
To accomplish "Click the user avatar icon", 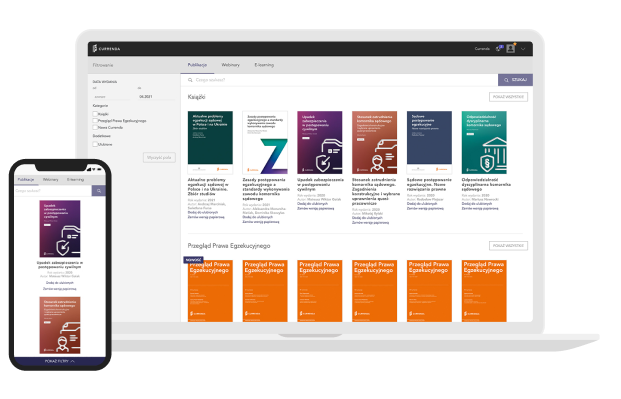I will tap(511, 48).
